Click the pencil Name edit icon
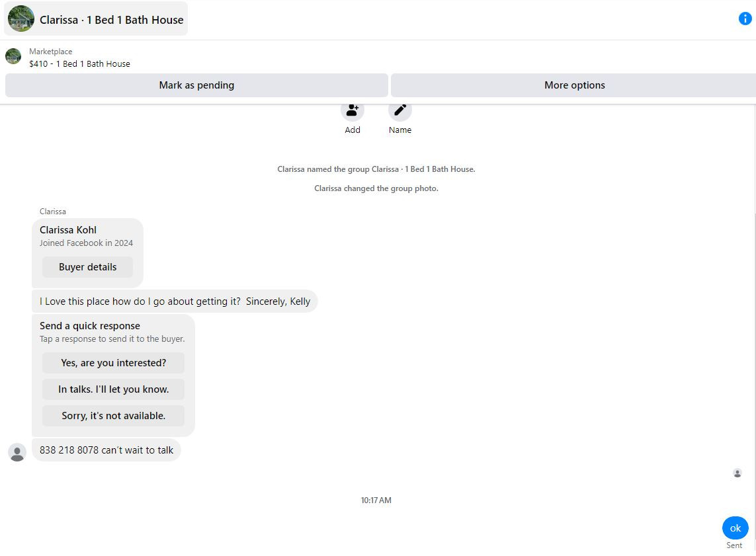The image size is (756, 556). (x=399, y=110)
